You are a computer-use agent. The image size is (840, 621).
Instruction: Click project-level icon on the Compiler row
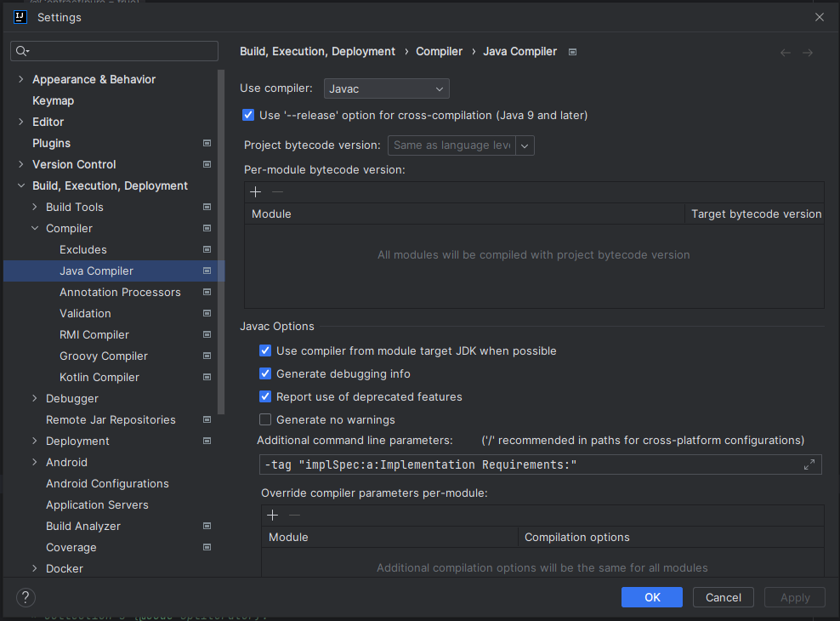click(207, 228)
